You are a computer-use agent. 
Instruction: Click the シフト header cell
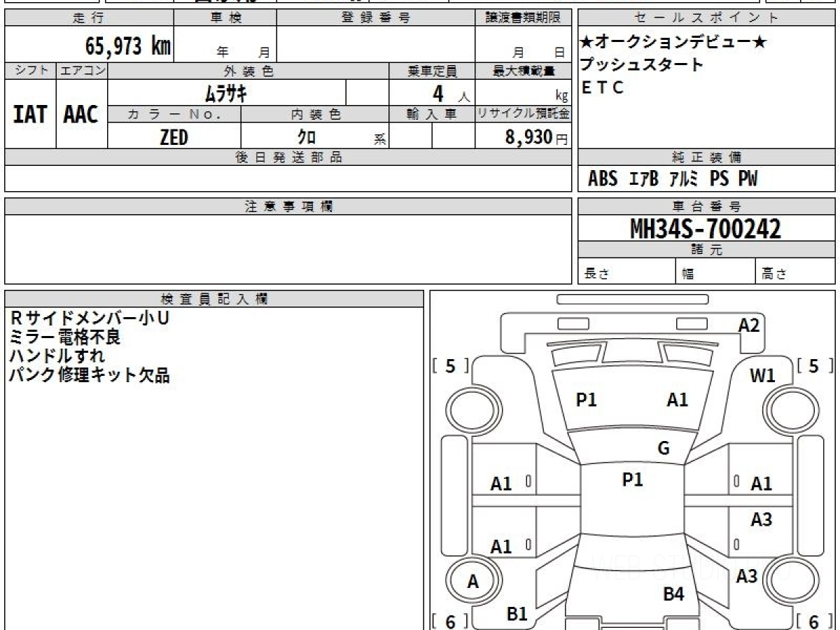[30, 71]
